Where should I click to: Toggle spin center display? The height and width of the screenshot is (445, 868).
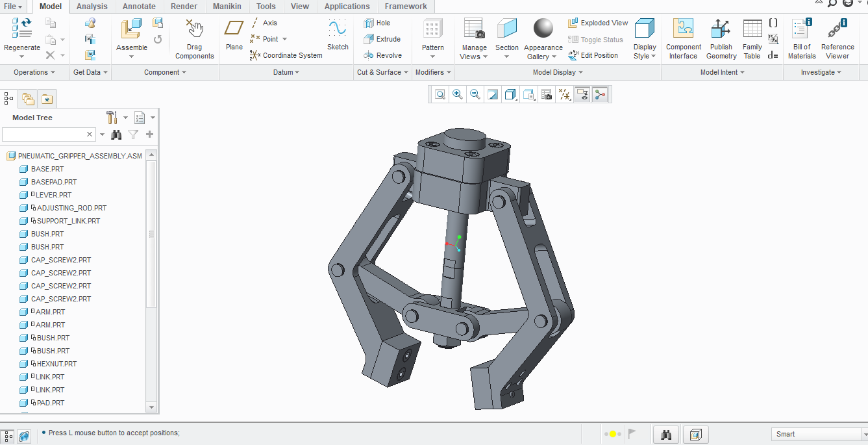point(599,95)
